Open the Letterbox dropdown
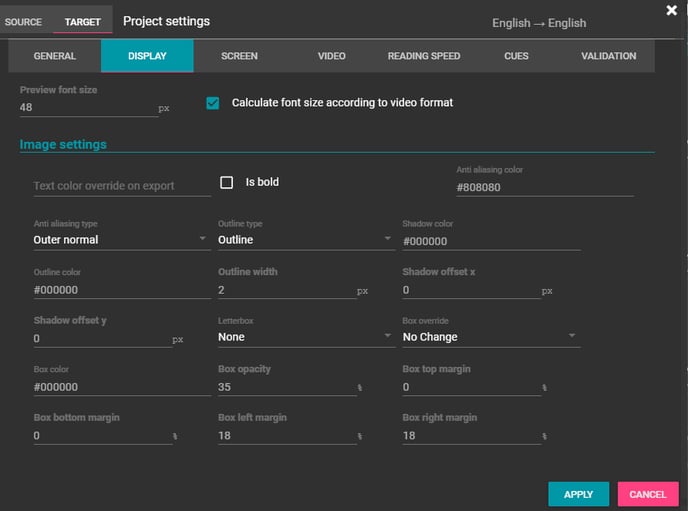Image resolution: width=688 pixels, height=511 pixels. tap(305, 337)
